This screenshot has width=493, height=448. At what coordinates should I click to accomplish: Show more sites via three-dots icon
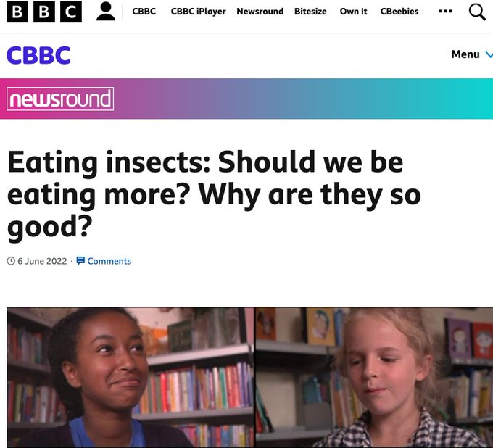(x=445, y=12)
